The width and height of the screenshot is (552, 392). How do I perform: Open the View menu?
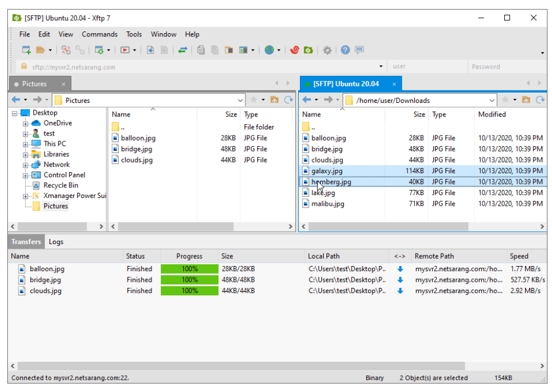pos(66,34)
